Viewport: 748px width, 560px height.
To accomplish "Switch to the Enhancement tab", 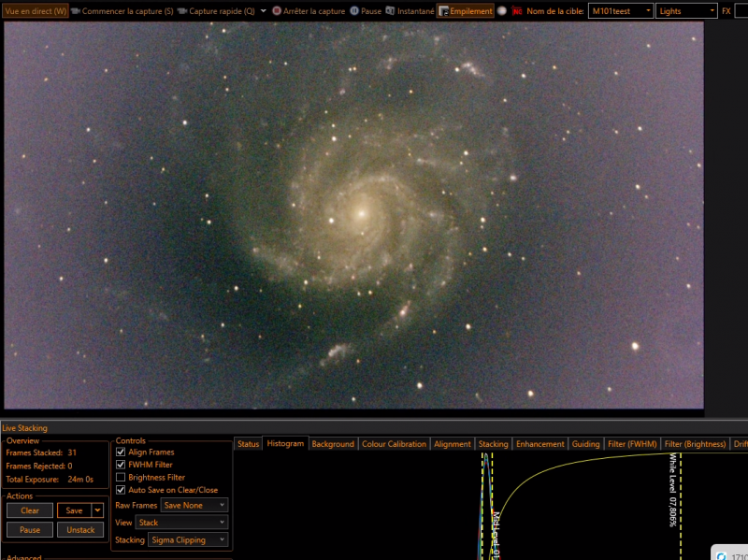I will point(540,444).
